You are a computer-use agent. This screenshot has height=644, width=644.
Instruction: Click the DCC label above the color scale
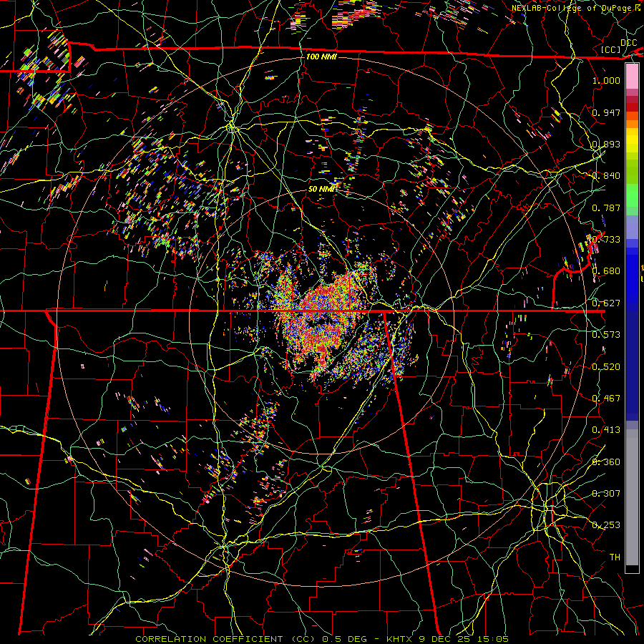[628, 43]
